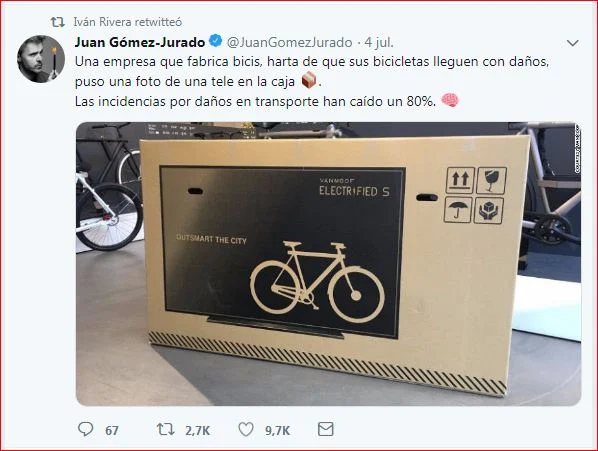This screenshot has width=598, height=451.
Task: Click the blue verified badge
Action: 216,40
